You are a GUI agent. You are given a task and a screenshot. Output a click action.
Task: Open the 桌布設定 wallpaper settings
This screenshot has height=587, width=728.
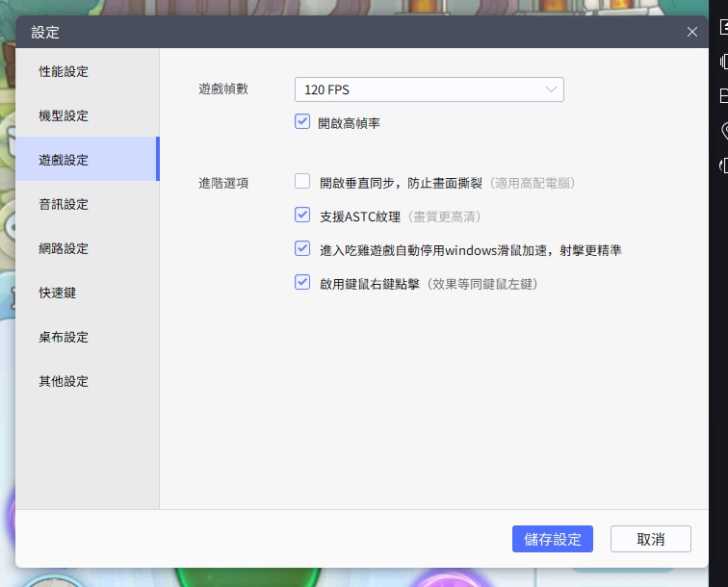(88, 337)
